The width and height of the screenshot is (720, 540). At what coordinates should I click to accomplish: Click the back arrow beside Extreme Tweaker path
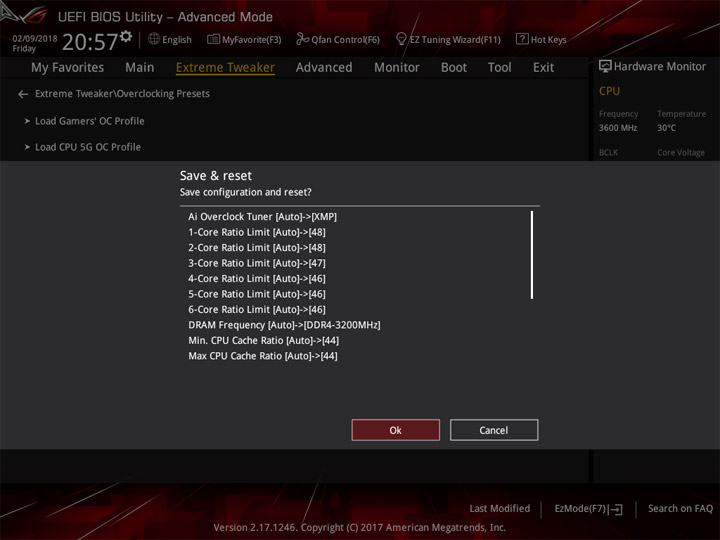tap(23, 94)
